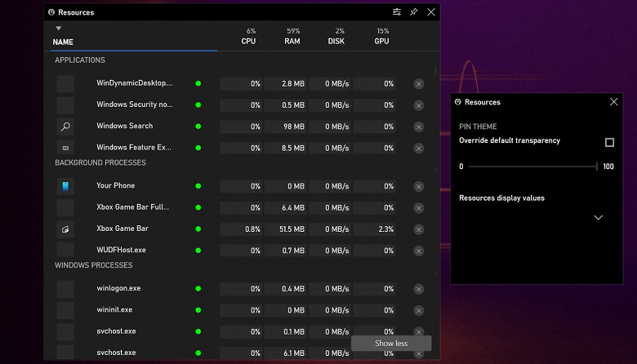
Task: Click green status dot for Xbox Game Bar
Action: (x=198, y=229)
